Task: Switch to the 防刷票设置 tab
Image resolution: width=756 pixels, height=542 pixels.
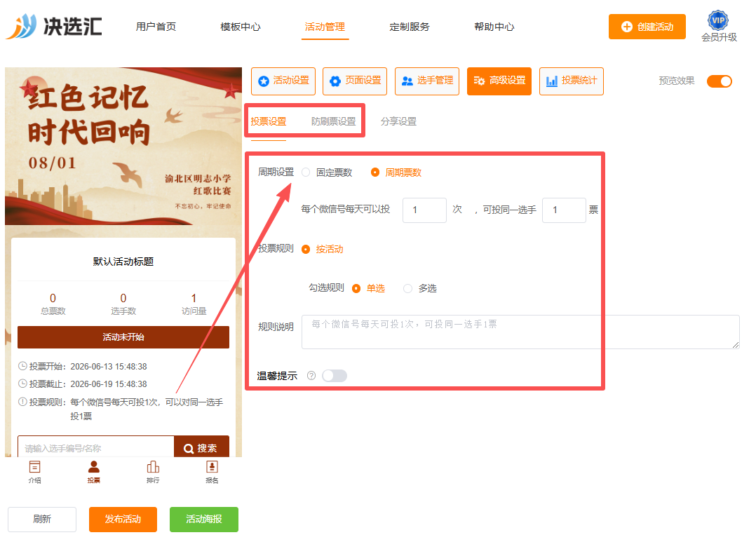Action: (x=334, y=121)
